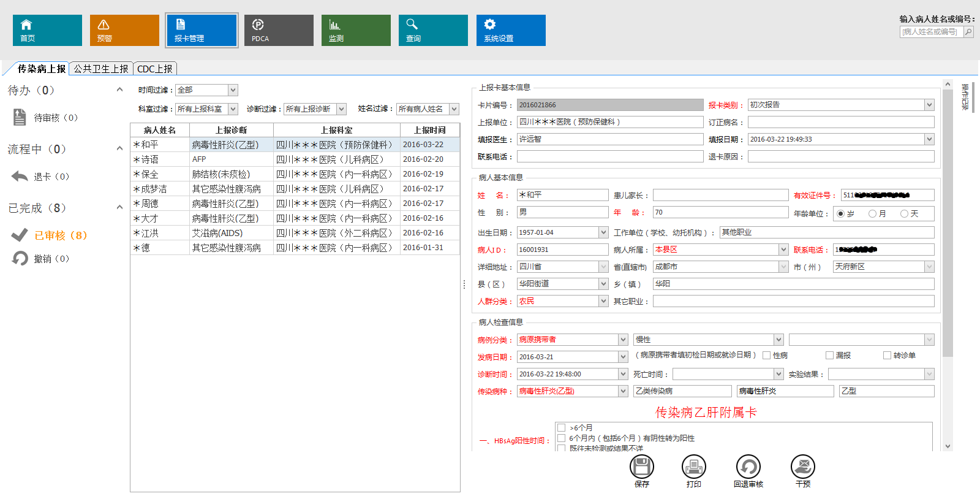
Task: Click the form vertical scrollbar thumb
Action: [948, 223]
